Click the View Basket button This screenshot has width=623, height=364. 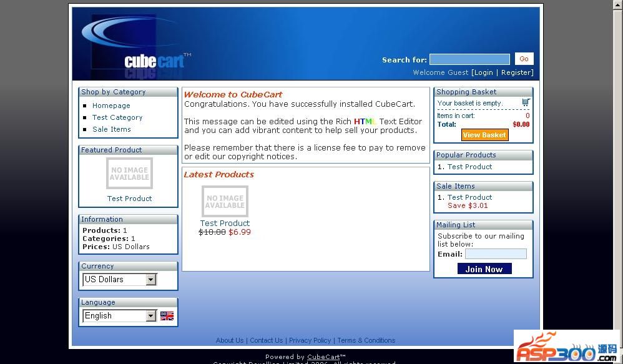point(484,135)
